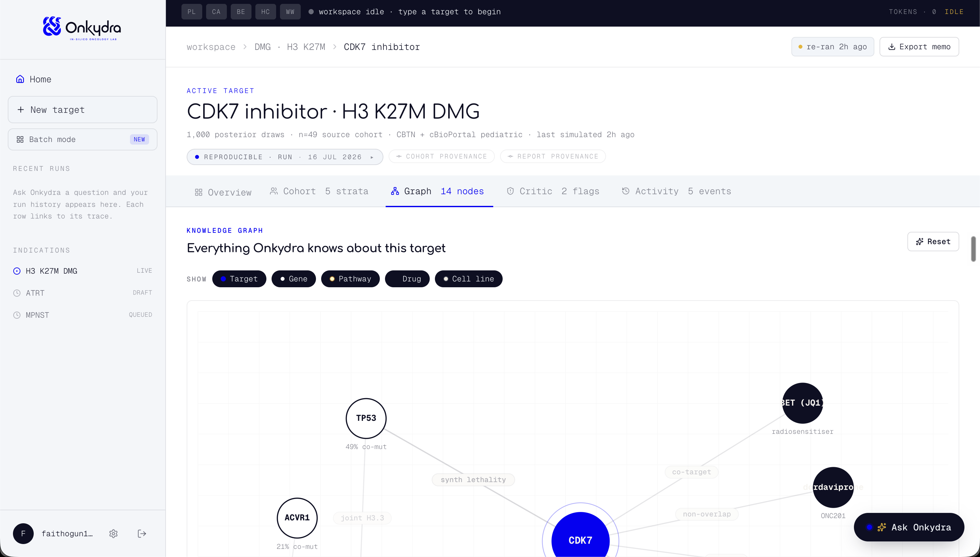Open Cohort Provenance
The height and width of the screenshot is (557, 980).
coord(442,157)
